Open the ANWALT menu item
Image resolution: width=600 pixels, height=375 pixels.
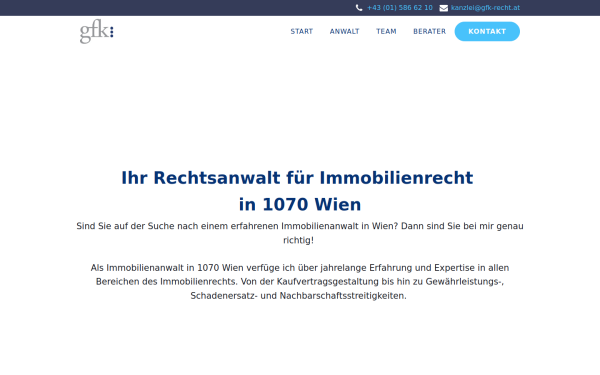click(344, 31)
